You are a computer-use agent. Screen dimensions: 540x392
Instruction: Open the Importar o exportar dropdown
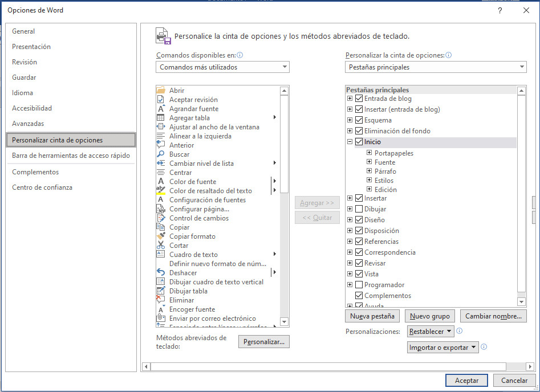click(443, 347)
